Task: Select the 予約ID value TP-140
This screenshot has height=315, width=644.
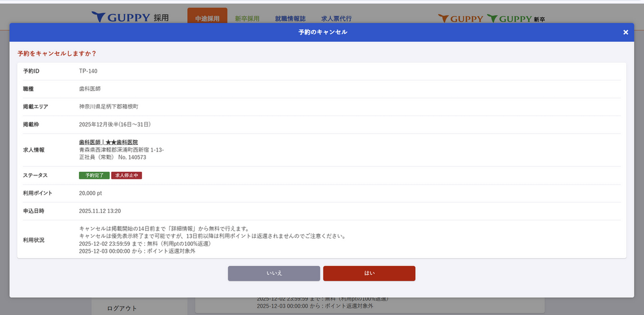Action: tap(88, 71)
